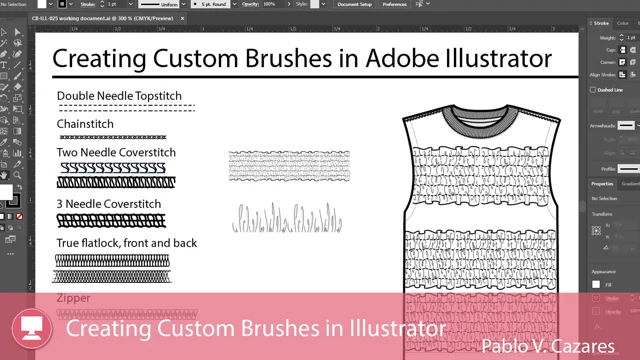Screen dimensions: 640x360
Task: Select the Eyedropper tool
Action: 4,142
